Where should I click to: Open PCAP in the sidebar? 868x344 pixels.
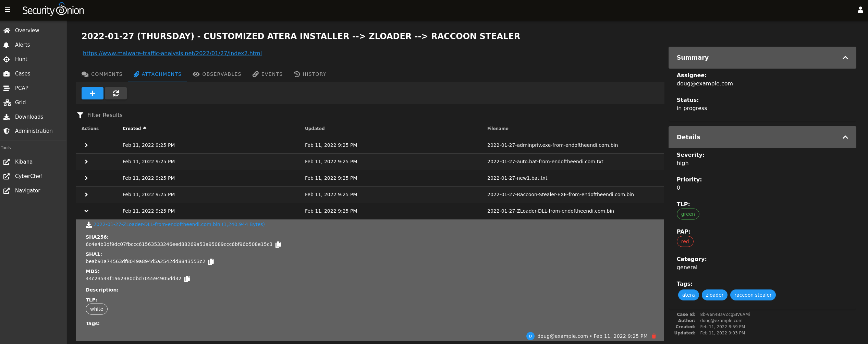pyautogui.click(x=33, y=88)
